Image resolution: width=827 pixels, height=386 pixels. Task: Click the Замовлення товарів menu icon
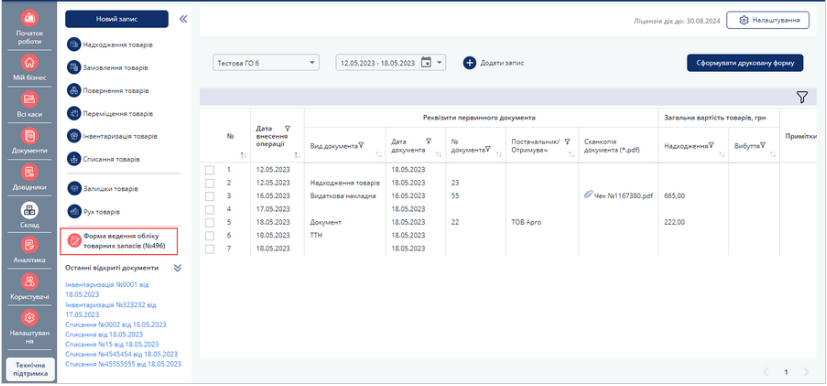[x=73, y=67]
